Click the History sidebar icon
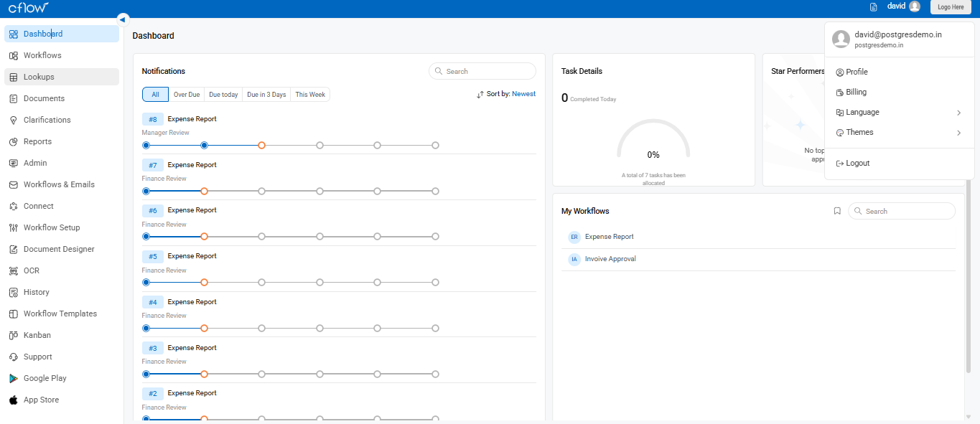The width and height of the screenshot is (980, 424). (x=14, y=292)
